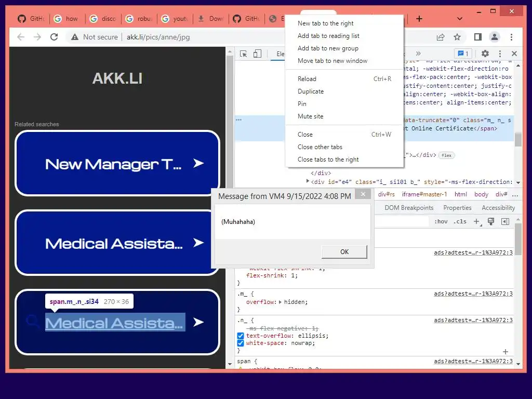Toggle the computed styles sidebar icon
The width and height of the screenshot is (532, 399).
[x=505, y=221]
